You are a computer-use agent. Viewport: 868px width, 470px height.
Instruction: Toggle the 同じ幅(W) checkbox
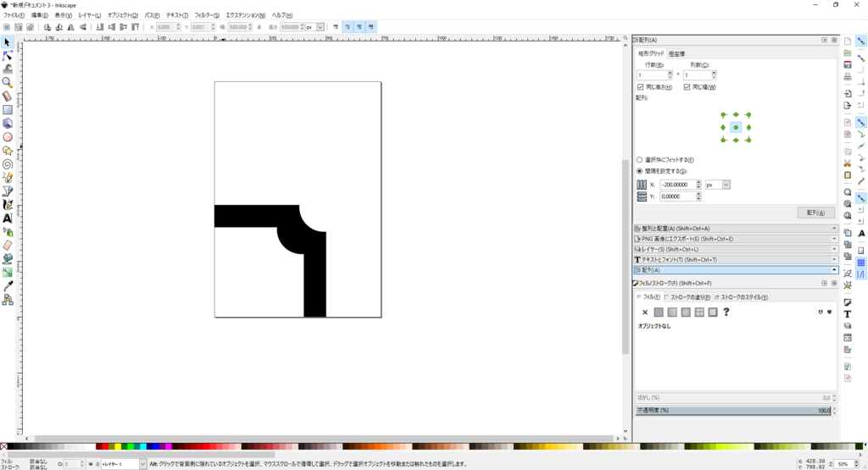pos(687,87)
